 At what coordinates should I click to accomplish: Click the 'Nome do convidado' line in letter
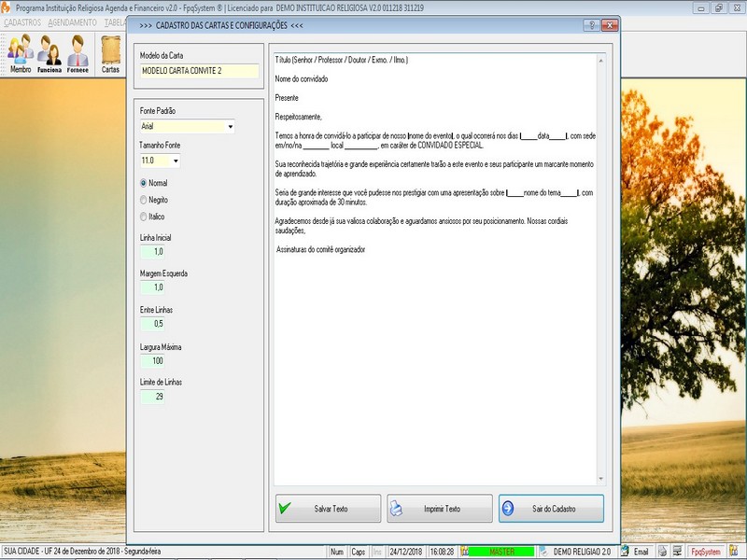tap(301, 79)
